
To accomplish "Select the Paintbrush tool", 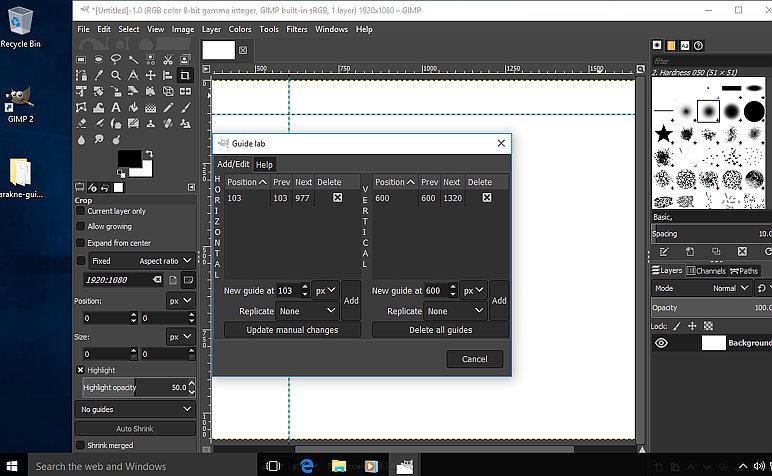I will point(185,107).
